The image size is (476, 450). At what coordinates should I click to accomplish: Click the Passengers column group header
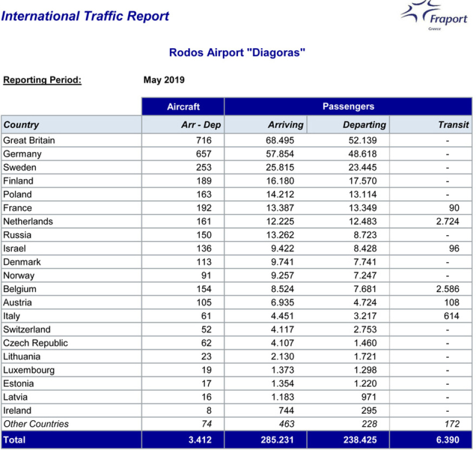348,107
